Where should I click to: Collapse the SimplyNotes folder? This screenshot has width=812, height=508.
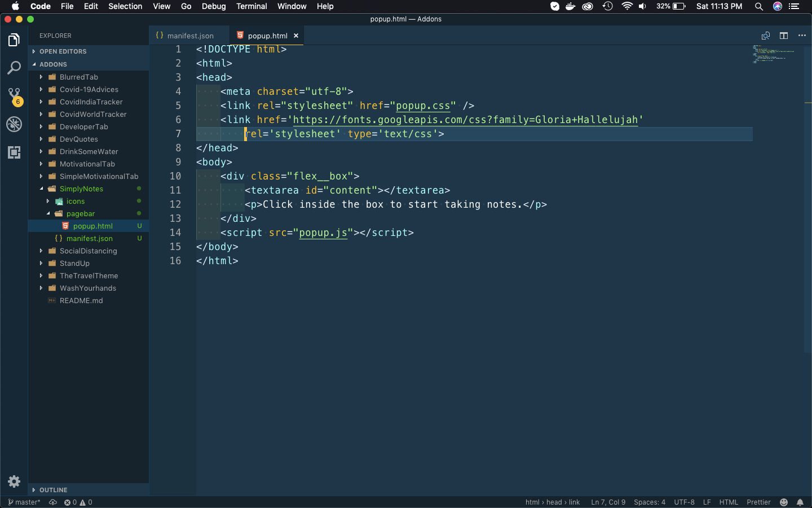click(x=89, y=189)
